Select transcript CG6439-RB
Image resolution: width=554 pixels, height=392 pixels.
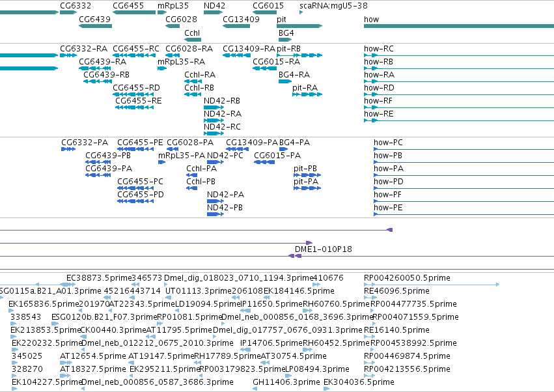click(x=106, y=75)
